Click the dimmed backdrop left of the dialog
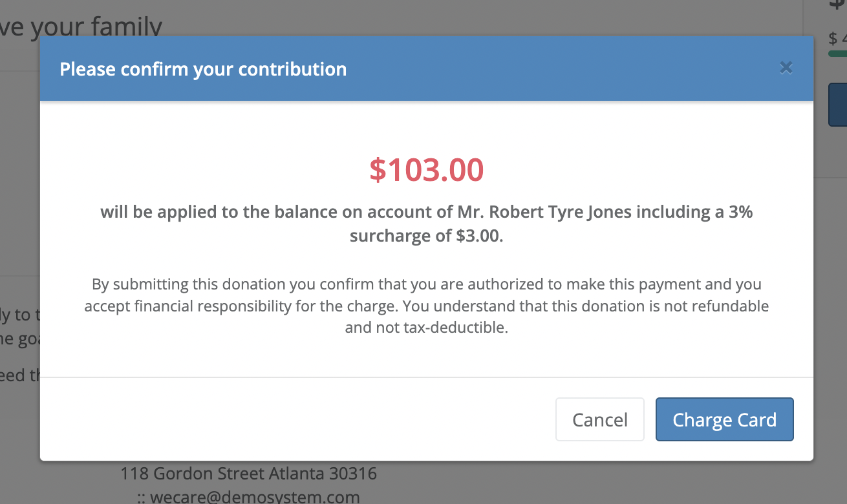This screenshot has height=504, width=847. (x=19, y=194)
